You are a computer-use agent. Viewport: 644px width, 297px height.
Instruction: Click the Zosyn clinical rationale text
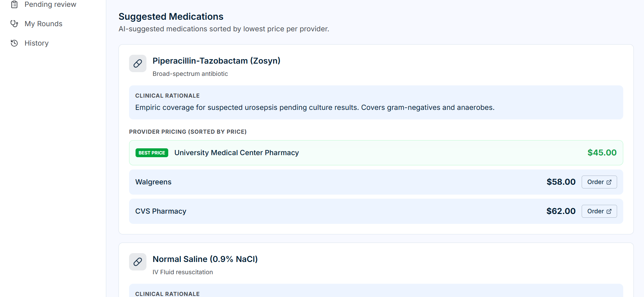click(315, 108)
